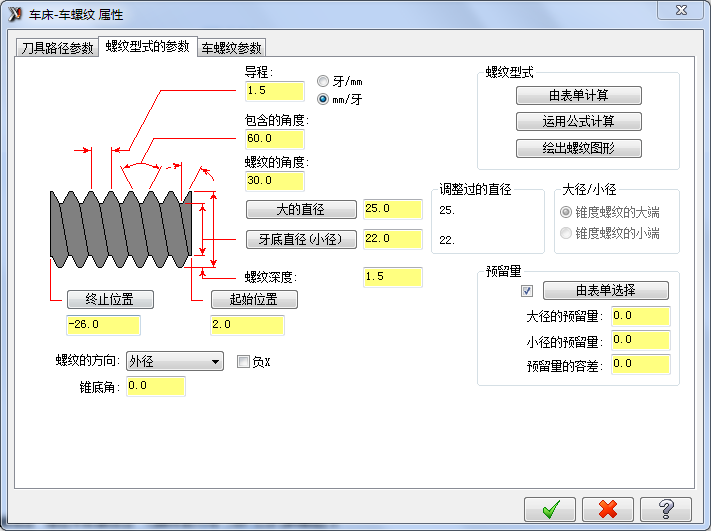Choose 锥度螺纹的小端 radio option
The width and height of the screenshot is (711, 531).
pyautogui.click(x=566, y=233)
